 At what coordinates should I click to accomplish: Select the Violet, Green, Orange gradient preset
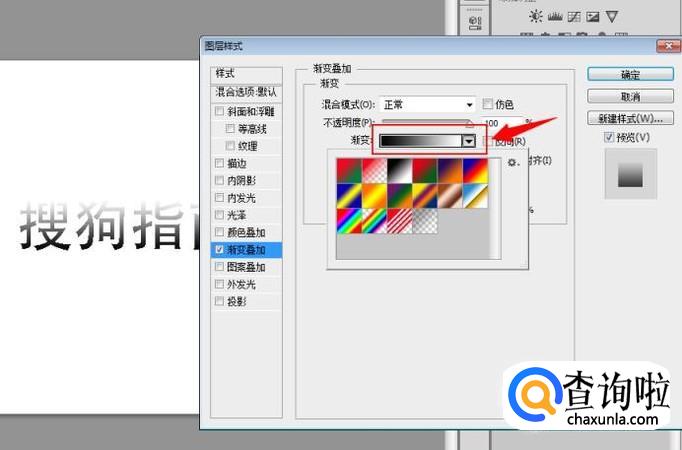[x=400, y=196]
